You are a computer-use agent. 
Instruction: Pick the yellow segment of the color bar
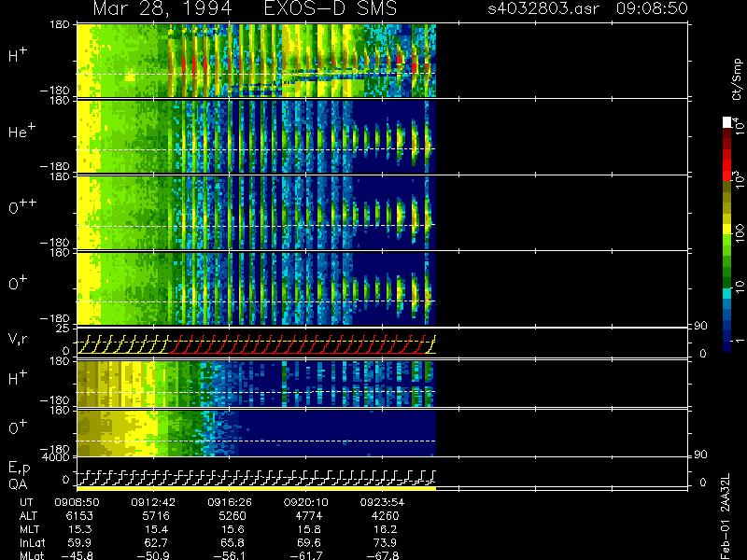click(x=726, y=231)
